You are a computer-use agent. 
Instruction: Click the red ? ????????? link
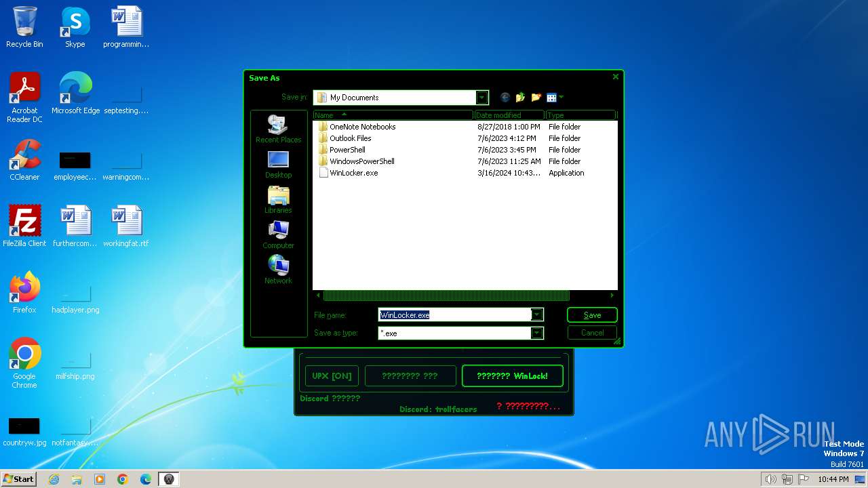(528, 406)
